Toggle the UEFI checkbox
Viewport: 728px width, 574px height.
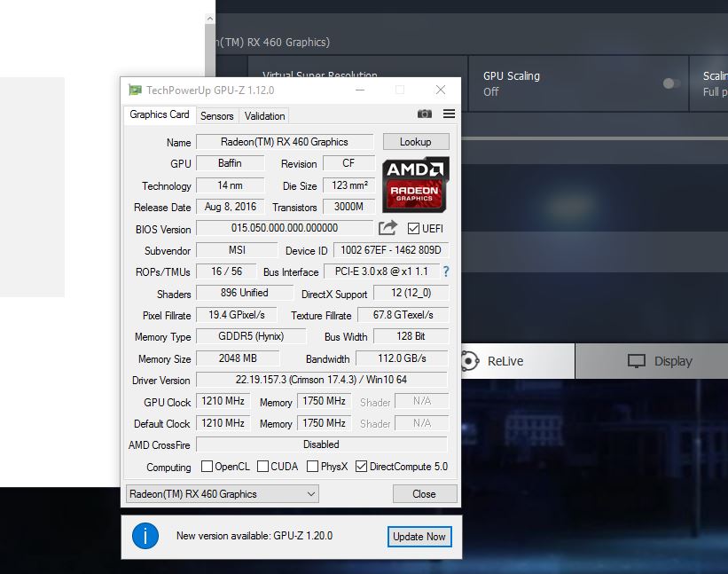tap(413, 229)
